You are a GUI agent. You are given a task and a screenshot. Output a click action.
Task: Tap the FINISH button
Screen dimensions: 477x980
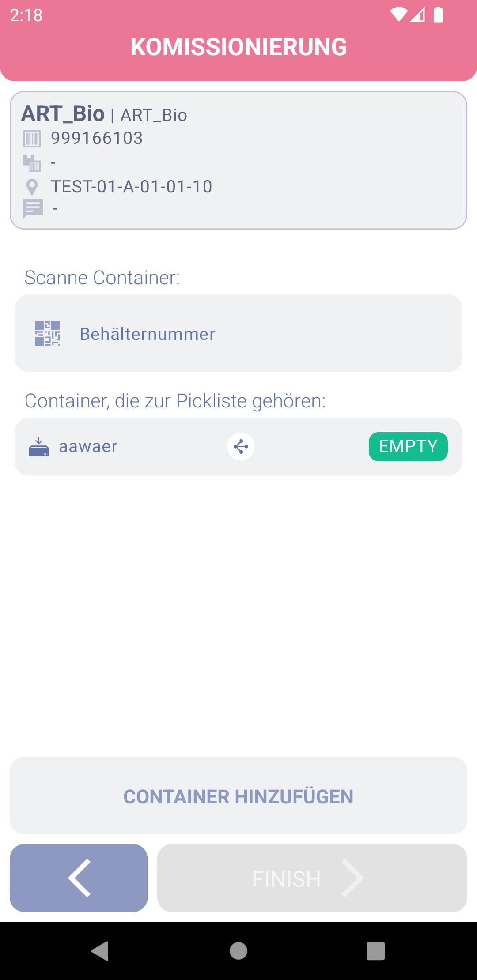tap(312, 878)
